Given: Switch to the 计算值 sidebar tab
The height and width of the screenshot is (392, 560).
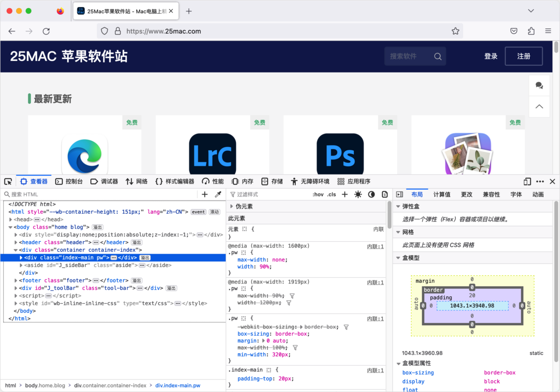Looking at the screenshot, I should coord(442,195).
